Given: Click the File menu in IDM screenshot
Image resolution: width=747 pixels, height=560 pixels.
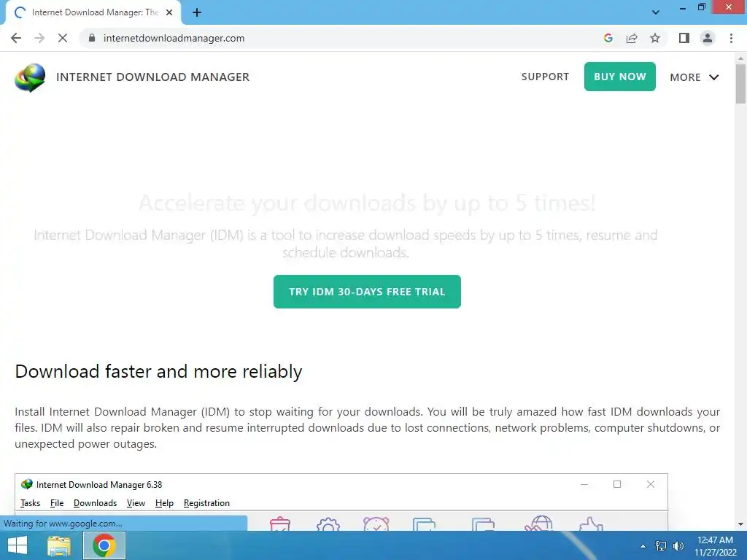Looking at the screenshot, I should point(57,503).
